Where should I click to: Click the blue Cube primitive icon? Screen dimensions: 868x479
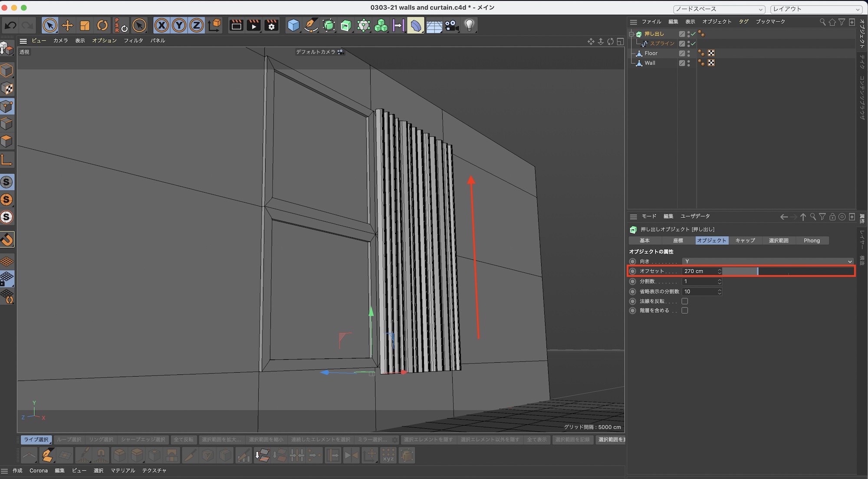pyautogui.click(x=293, y=26)
